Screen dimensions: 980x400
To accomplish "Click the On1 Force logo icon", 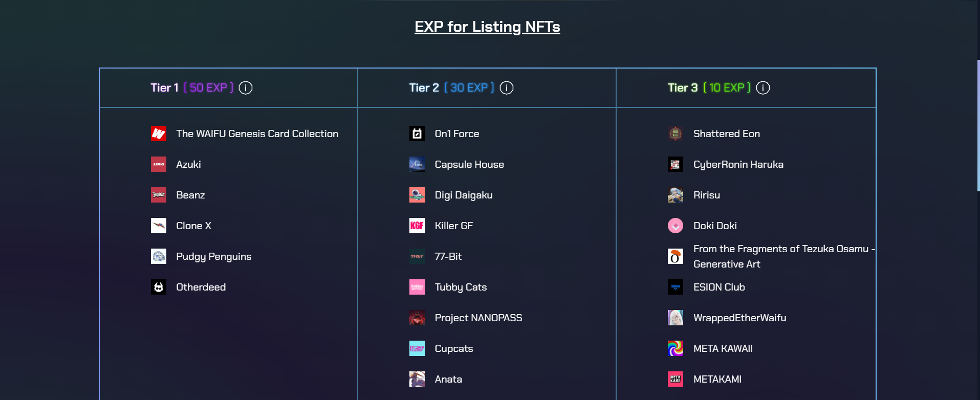I will pyautogui.click(x=417, y=134).
